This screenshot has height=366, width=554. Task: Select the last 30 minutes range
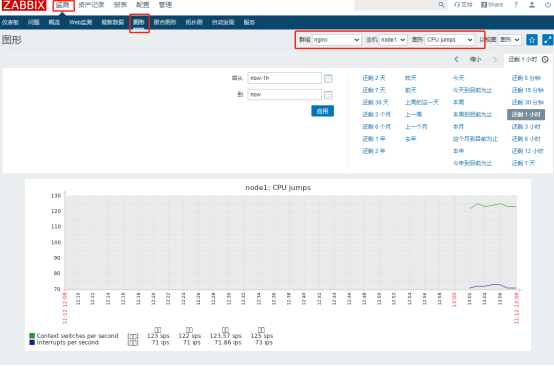528,102
